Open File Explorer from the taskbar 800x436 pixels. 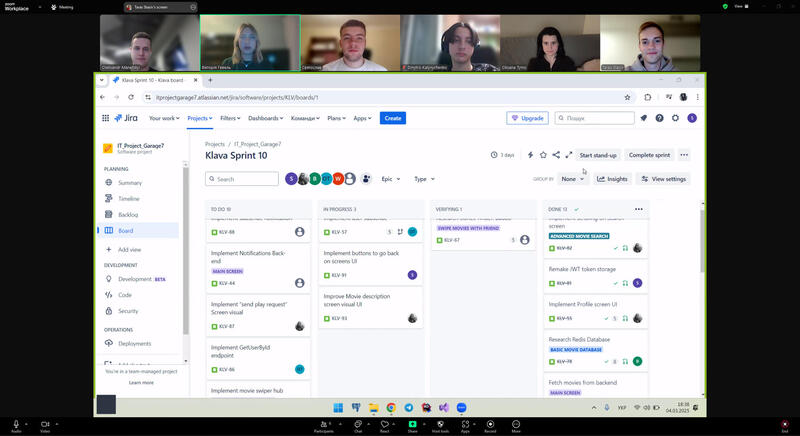click(x=373, y=407)
